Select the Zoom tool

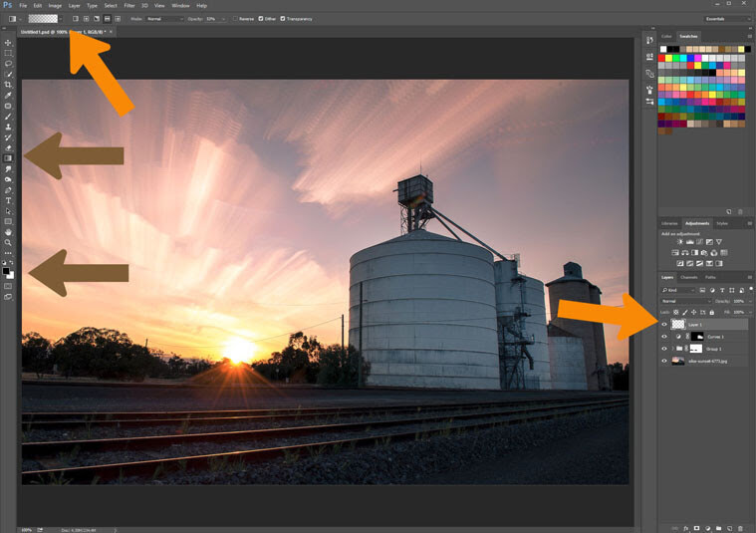pyautogui.click(x=8, y=243)
